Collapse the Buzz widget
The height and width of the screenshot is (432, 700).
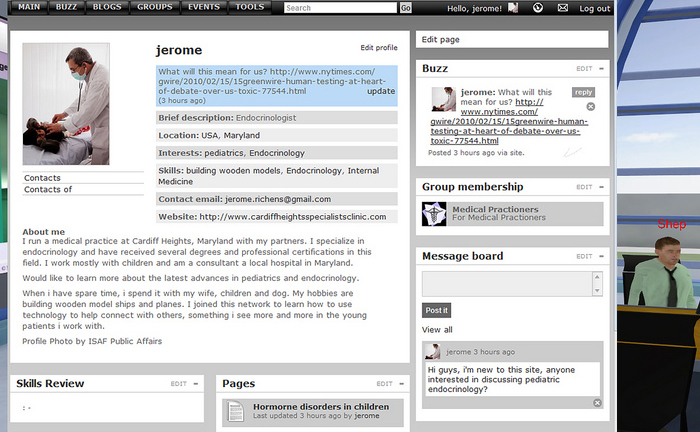point(601,69)
